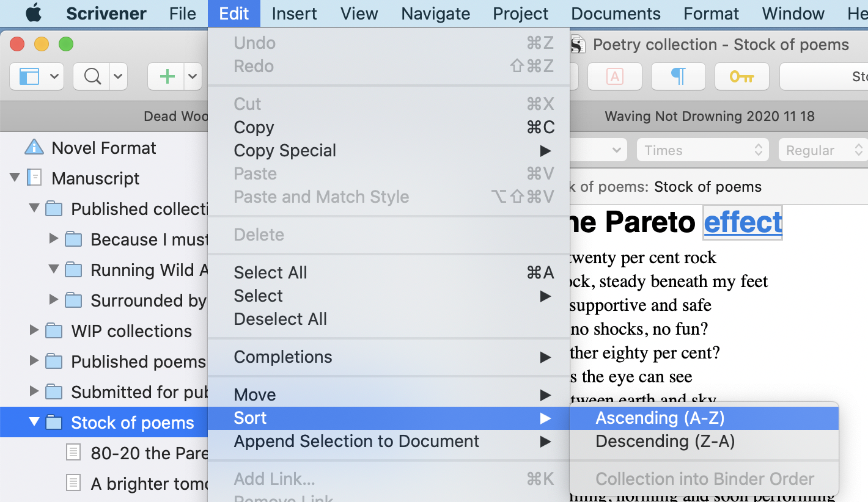This screenshot has height=502, width=868.
Task: Click the Scrivener project icon in the title bar
Action: pyautogui.click(x=578, y=44)
